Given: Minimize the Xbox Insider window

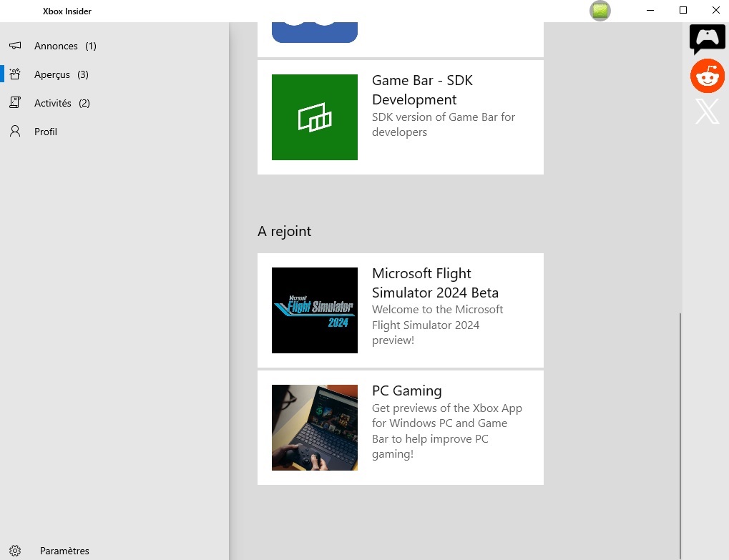Looking at the screenshot, I should coord(650,10).
